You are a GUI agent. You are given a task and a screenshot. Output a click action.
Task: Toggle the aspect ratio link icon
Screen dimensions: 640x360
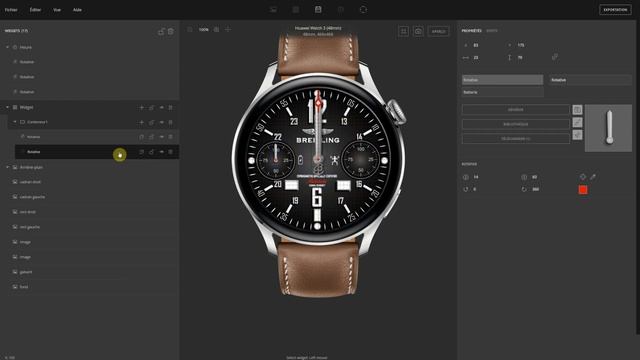click(x=555, y=57)
